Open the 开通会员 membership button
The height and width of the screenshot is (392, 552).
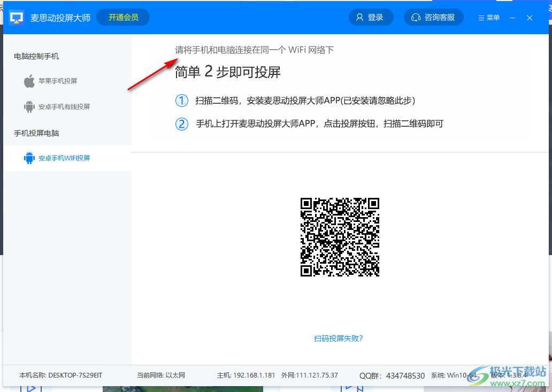coord(123,17)
